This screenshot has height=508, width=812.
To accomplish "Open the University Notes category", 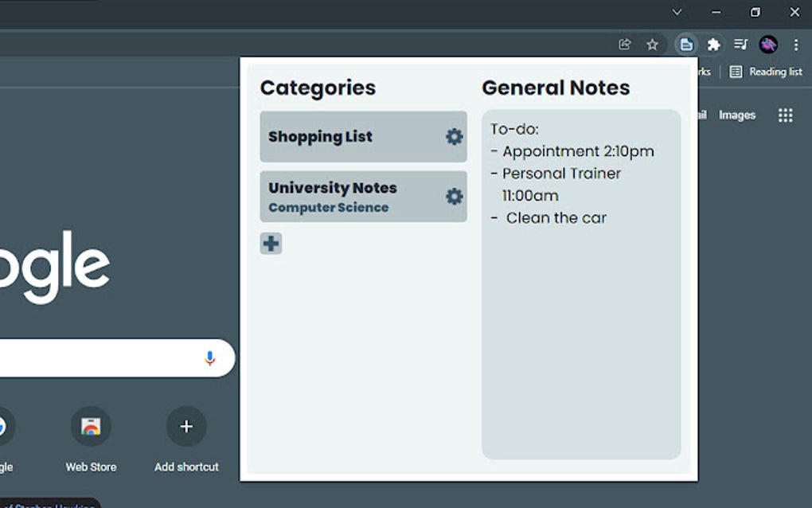I will [342, 196].
